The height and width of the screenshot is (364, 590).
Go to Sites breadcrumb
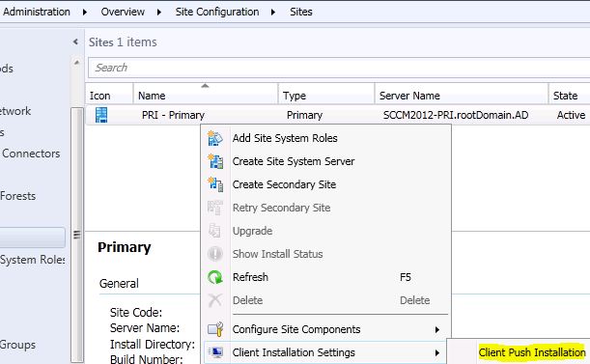(301, 12)
